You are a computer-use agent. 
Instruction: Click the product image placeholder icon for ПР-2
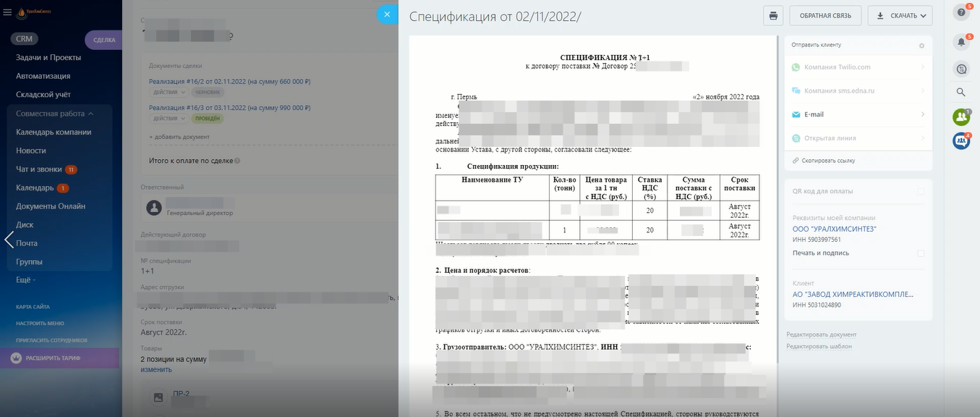tap(158, 397)
